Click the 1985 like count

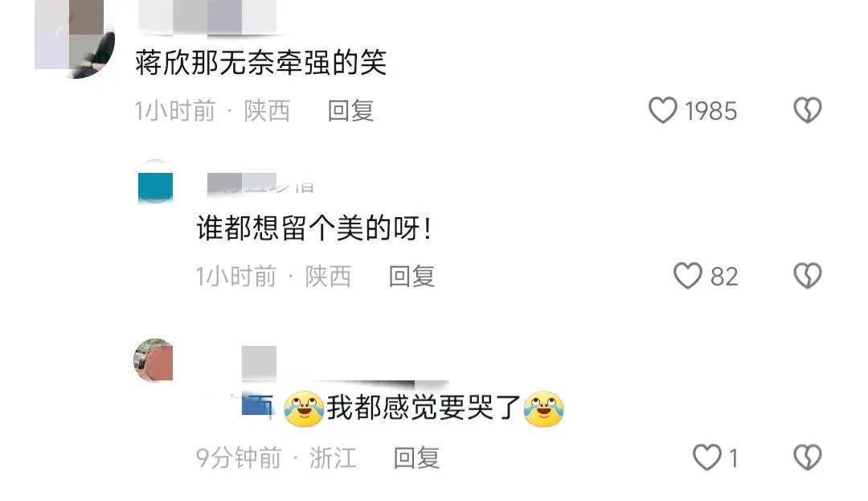tap(710, 111)
